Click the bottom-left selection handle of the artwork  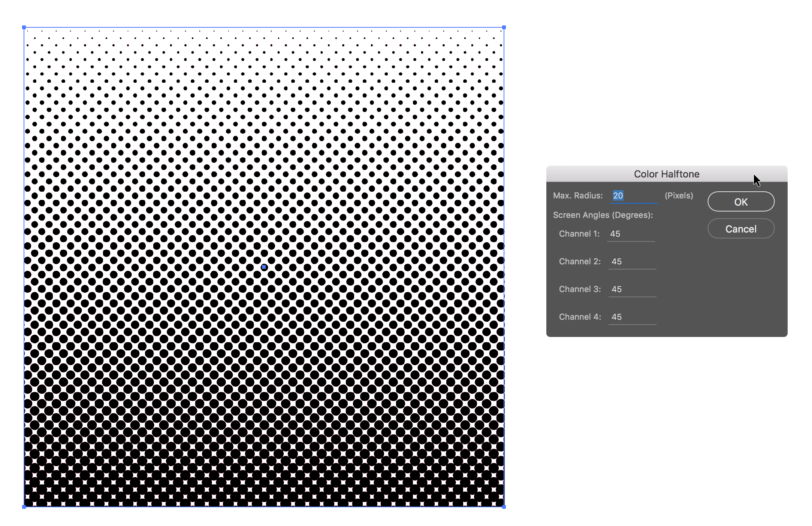(x=24, y=507)
